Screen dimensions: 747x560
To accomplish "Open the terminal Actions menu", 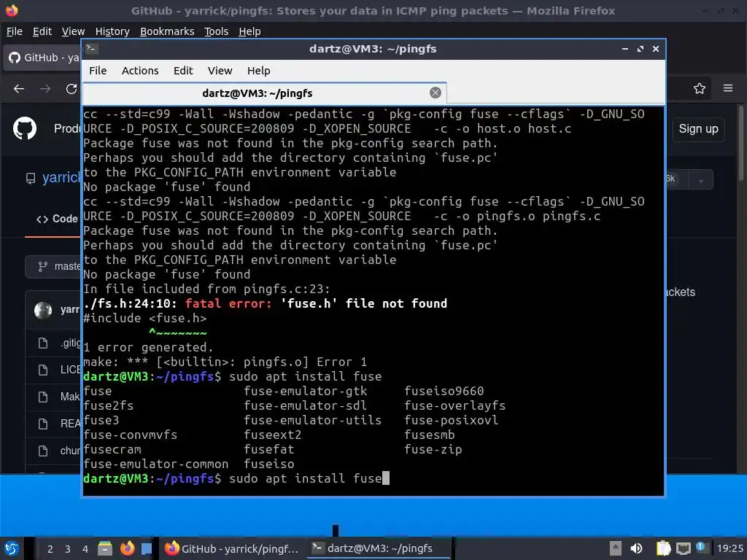I will coord(140,71).
